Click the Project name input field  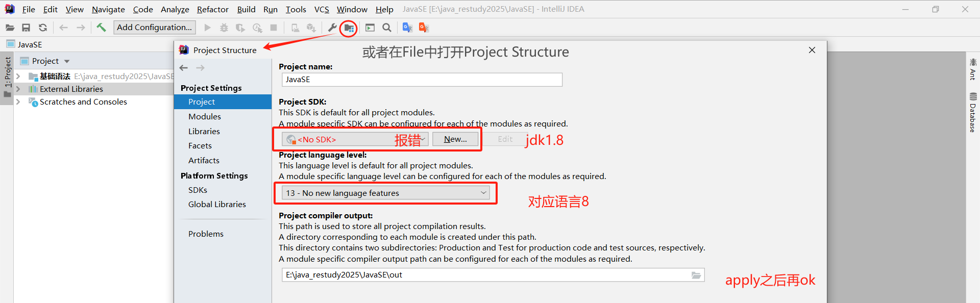click(422, 80)
